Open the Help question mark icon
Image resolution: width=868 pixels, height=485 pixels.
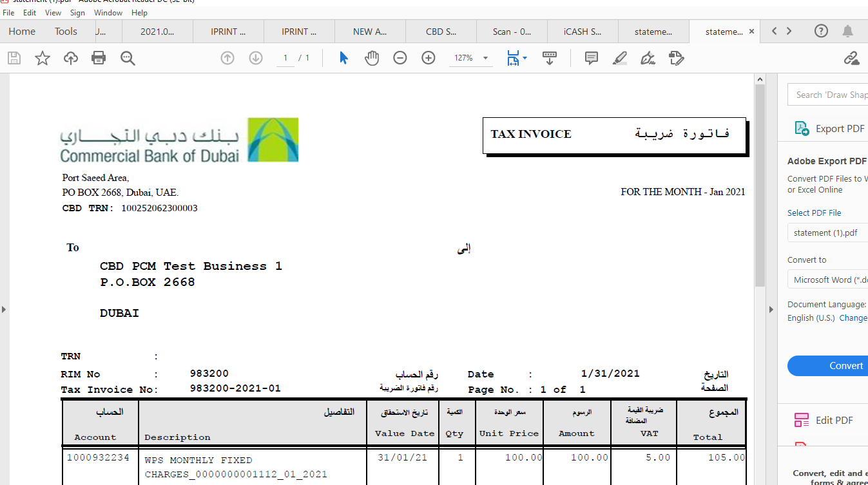click(x=821, y=31)
